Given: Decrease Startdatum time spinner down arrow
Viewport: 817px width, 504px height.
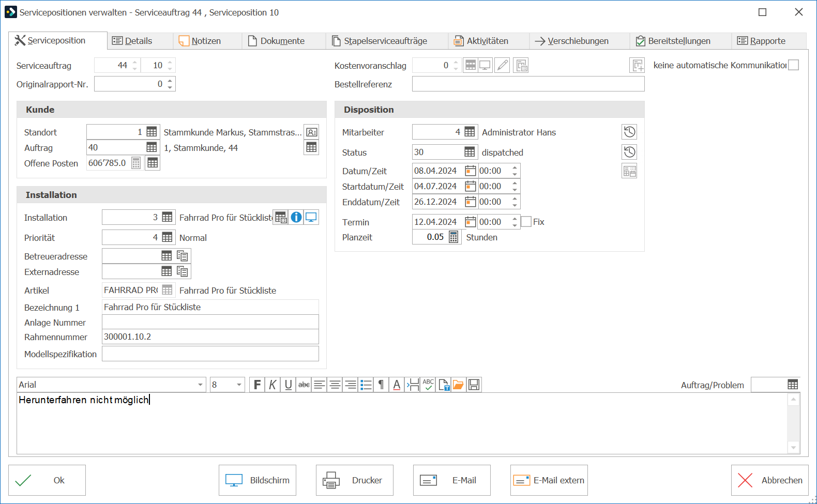Looking at the screenshot, I should 515,190.
